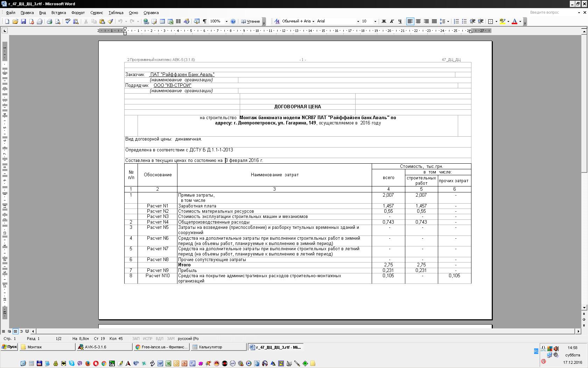Image resolution: width=588 pixels, height=368 pixels.
Task: Justify the paragraph text
Action: coord(434,21)
